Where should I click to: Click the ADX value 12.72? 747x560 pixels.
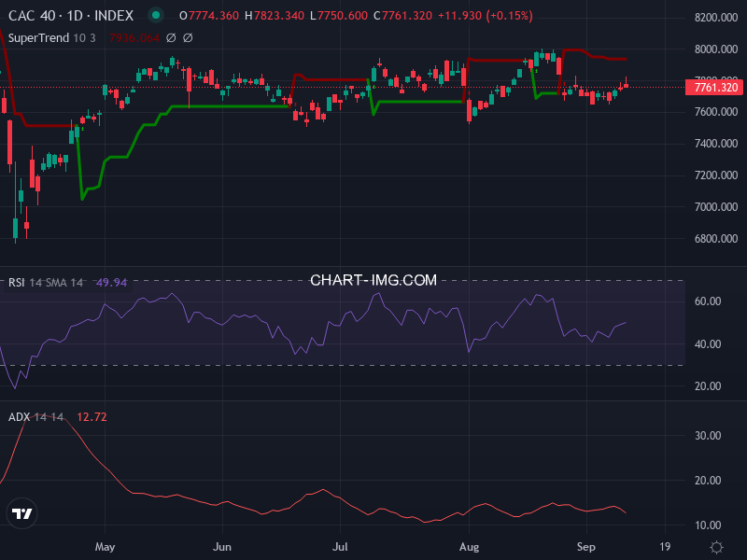pyautogui.click(x=92, y=417)
